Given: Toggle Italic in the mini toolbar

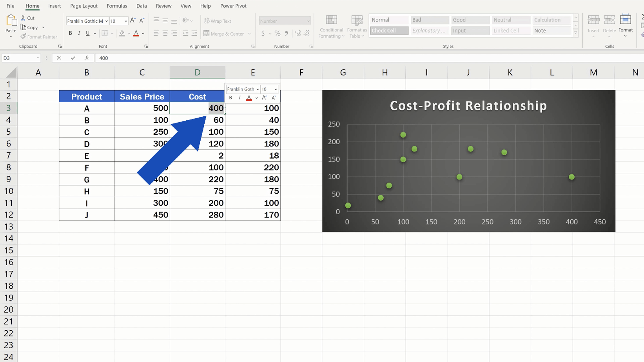Looking at the screenshot, I should (239, 98).
